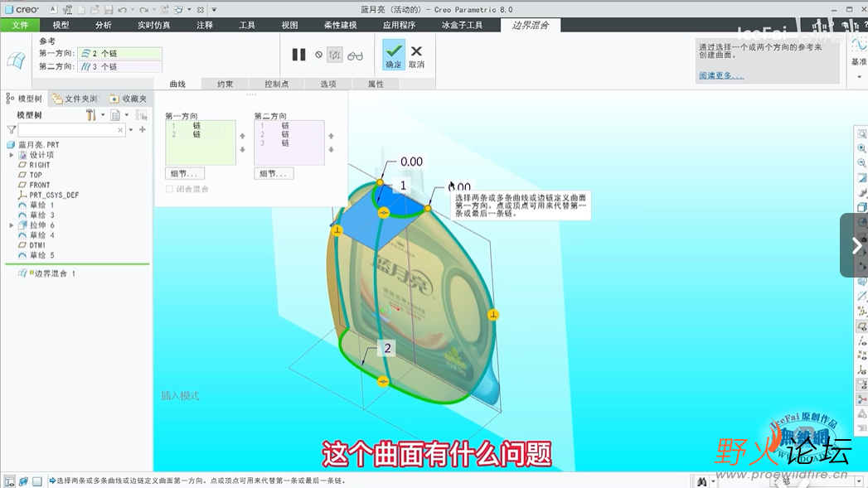
Task: Click the 阅读更多 link
Action: (x=720, y=75)
